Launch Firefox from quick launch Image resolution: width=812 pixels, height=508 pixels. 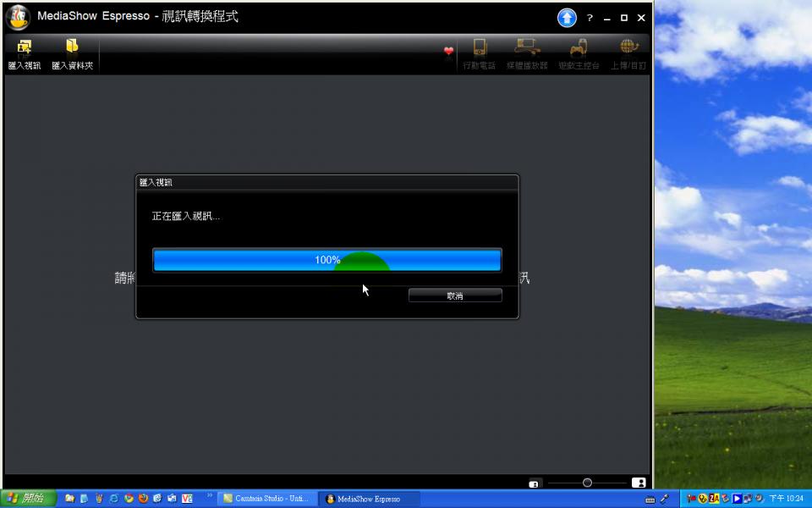click(144, 499)
